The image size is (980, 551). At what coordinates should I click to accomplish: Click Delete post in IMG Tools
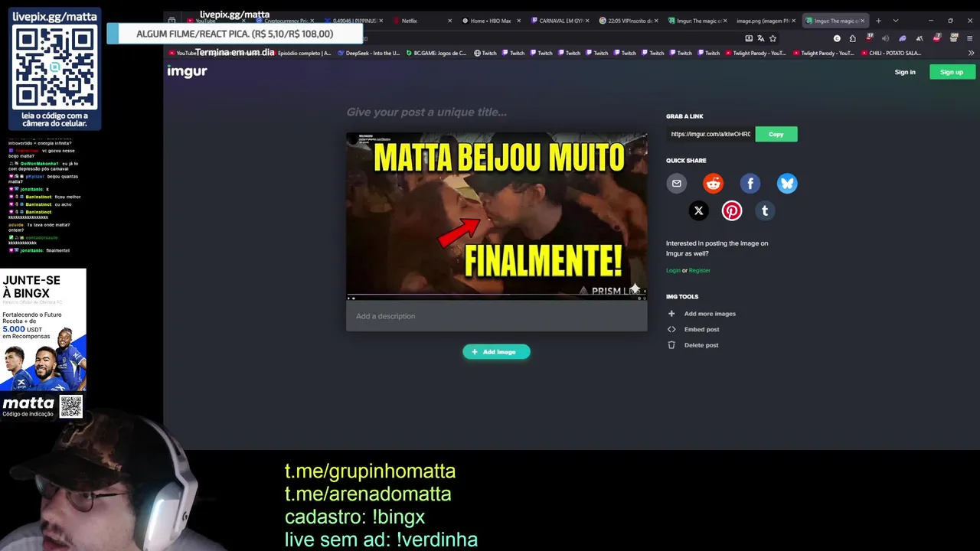click(693, 345)
